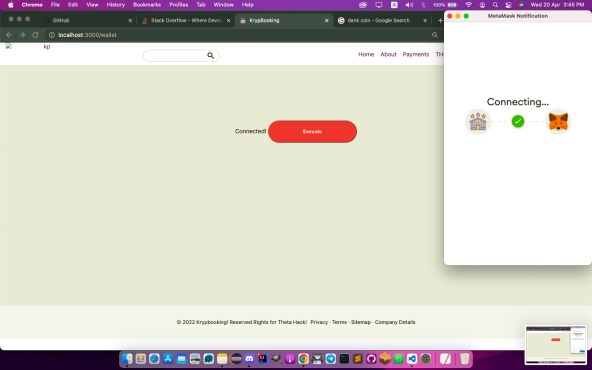Select the Krypbooking browser tab

284,20
